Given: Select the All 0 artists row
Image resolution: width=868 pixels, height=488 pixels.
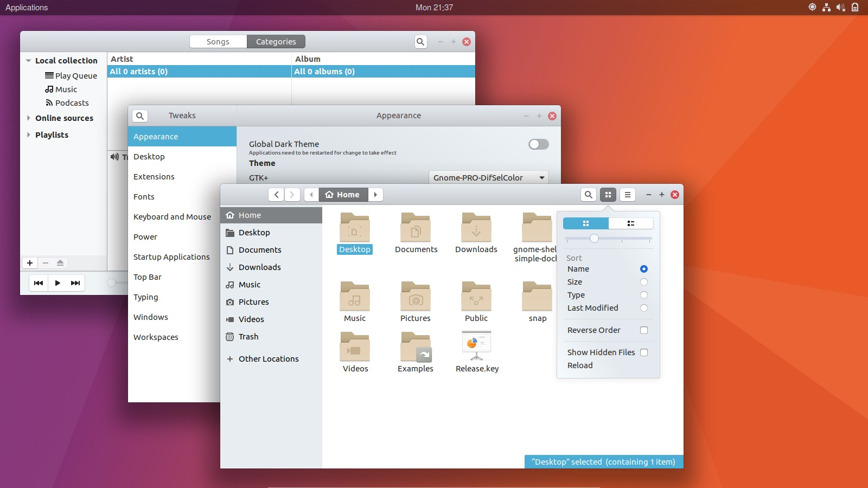Looking at the screenshot, I should point(199,72).
